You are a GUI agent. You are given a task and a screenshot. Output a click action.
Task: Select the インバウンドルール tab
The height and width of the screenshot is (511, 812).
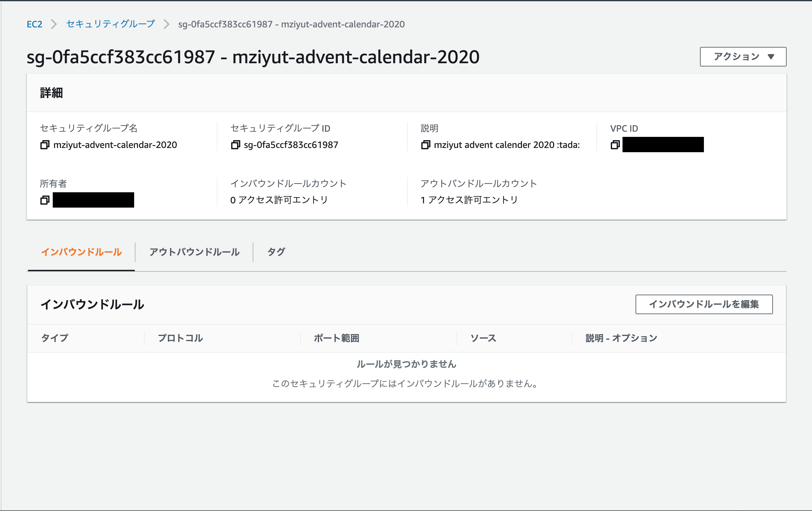(81, 252)
